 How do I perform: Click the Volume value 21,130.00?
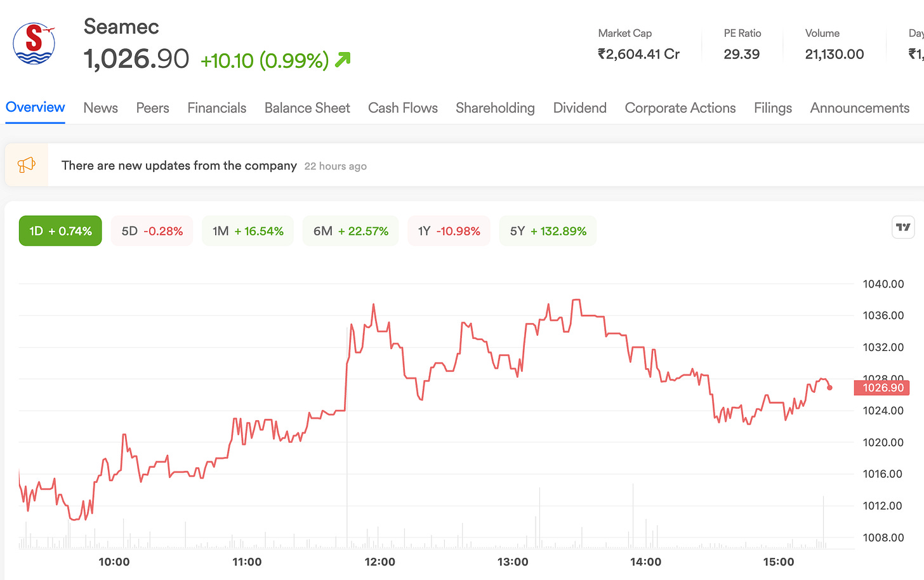(835, 55)
